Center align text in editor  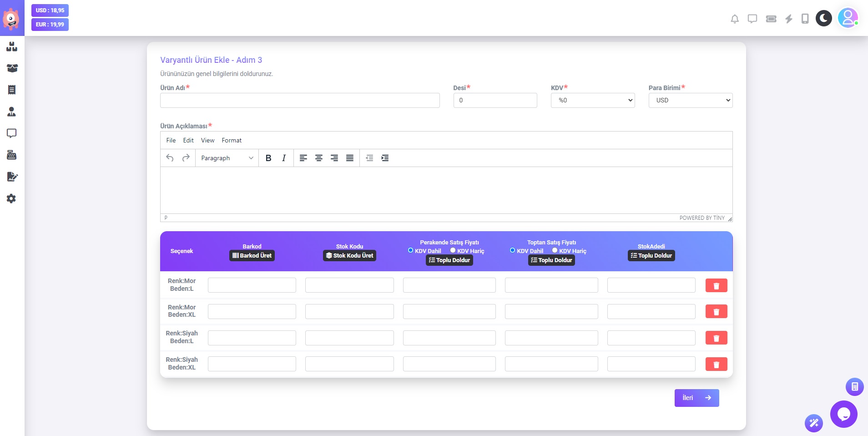[x=319, y=158]
